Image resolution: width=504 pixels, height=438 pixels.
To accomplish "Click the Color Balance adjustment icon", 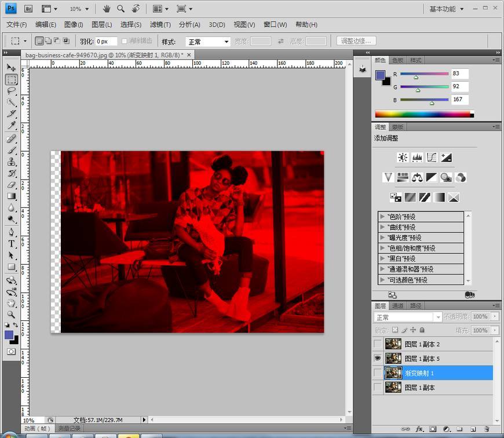I will click(x=417, y=177).
